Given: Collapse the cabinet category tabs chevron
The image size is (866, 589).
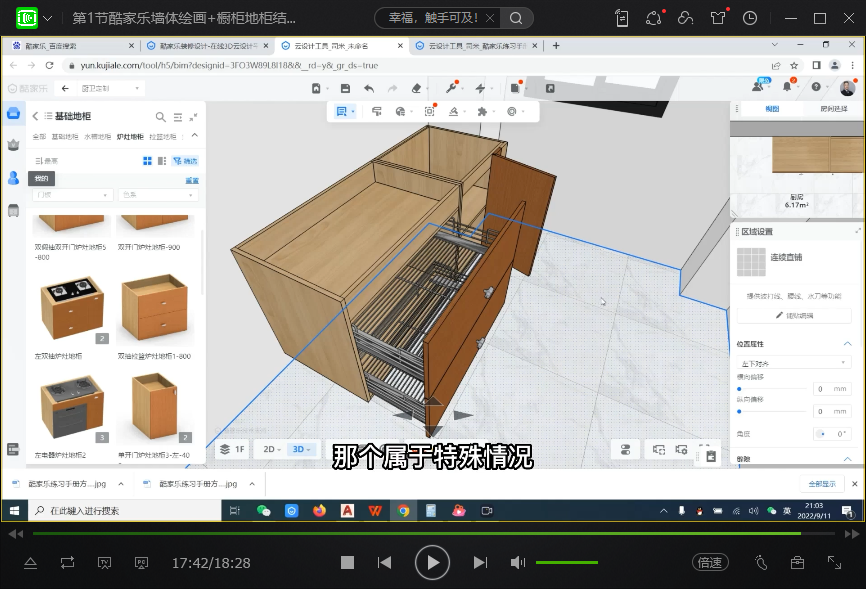Looking at the screenshot, I should point(194,136).
